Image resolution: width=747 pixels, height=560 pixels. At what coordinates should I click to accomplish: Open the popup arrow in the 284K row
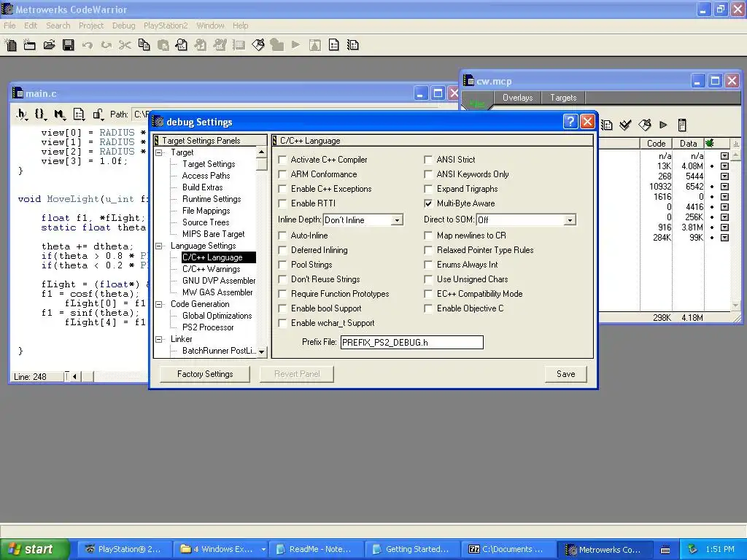click(724, 238)
